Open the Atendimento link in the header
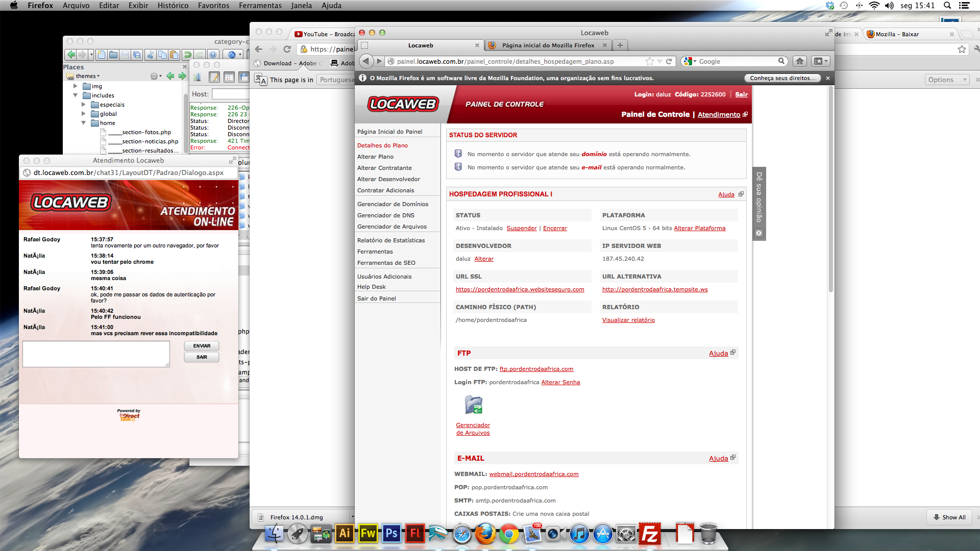980x551 pixels. [x=719, y=115]
